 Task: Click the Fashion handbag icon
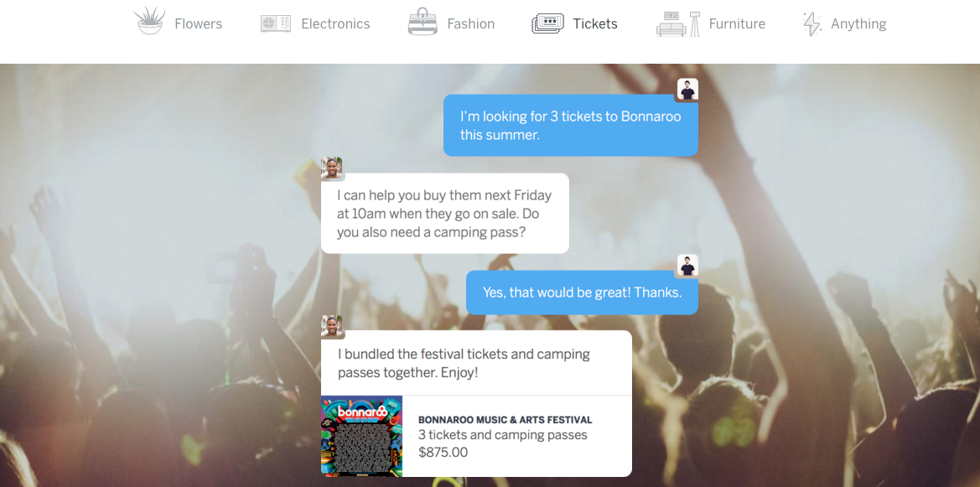click(x=423, y=22)
